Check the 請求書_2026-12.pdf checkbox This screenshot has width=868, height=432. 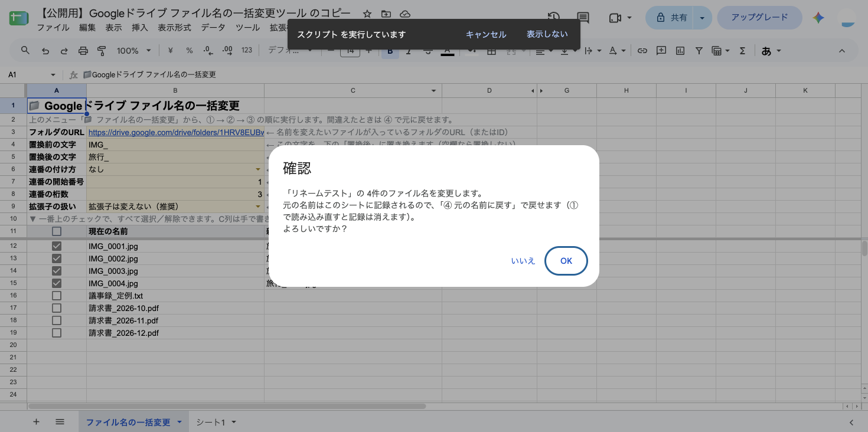(57, 333)
